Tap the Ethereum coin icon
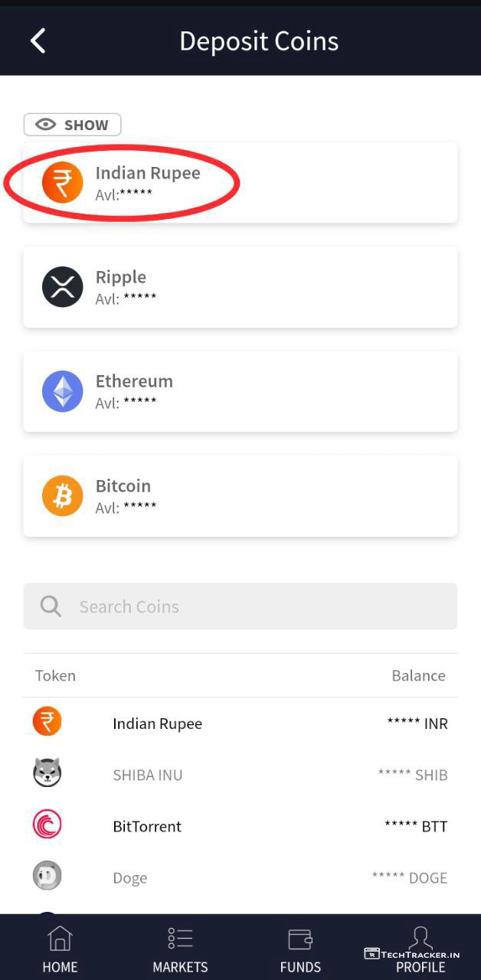This screenshot has height=980, width=481. pyautogui.click(x=62, y=391)
